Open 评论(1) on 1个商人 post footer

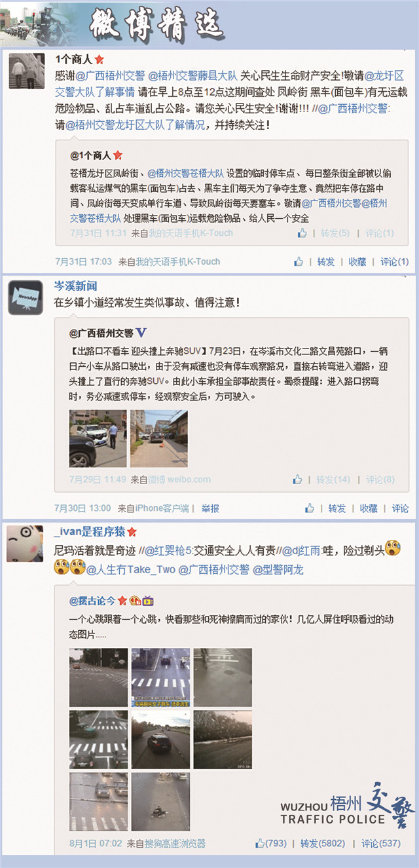pyautogui.click(x=395, y=261)
